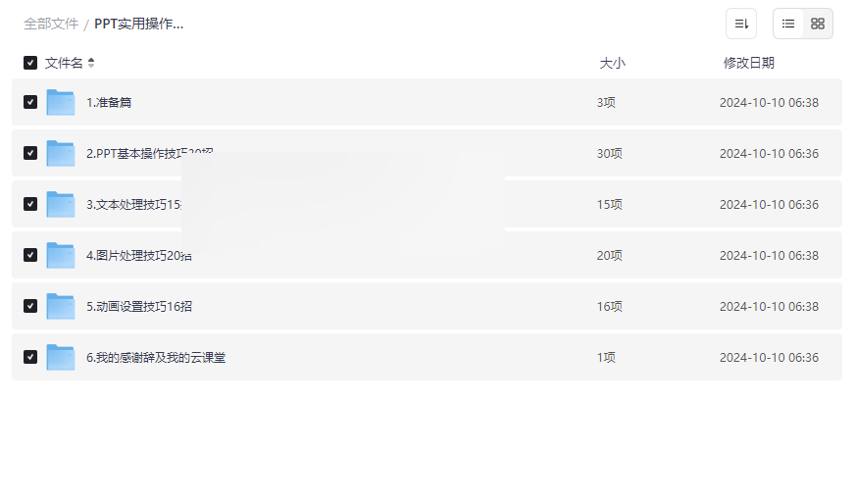Image resolution: width=857 pixels, height=504 pixels.
Task: Switch to list view
Action: (x=788, y=24)
